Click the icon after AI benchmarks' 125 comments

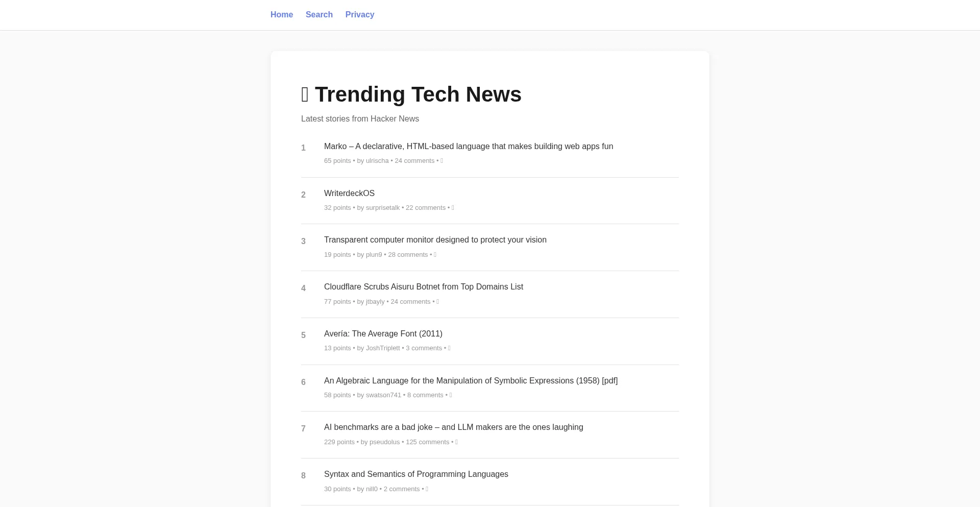[x=456, y=442]
